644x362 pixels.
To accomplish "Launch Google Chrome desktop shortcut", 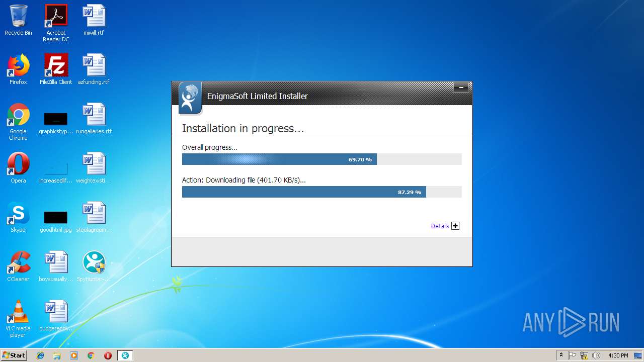I will 18,122.
